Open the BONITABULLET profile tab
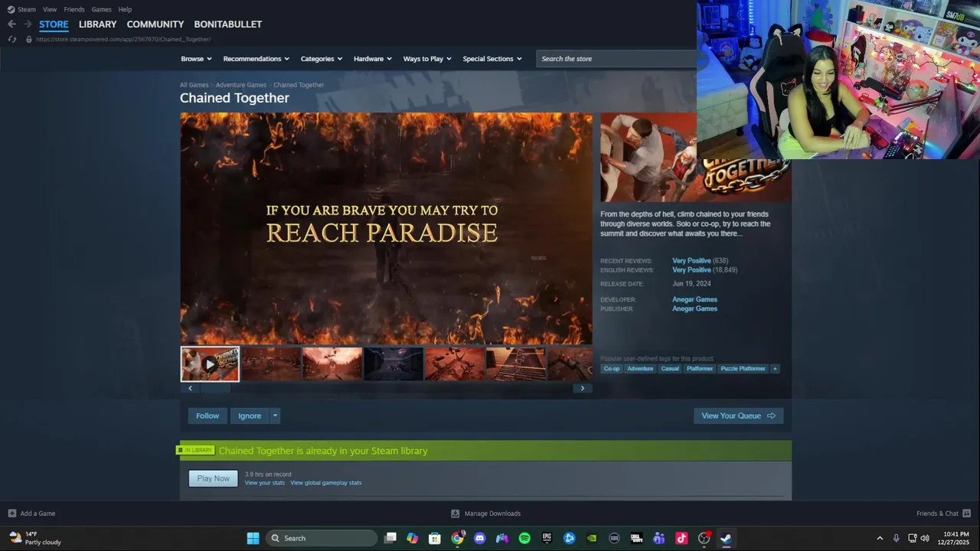The image size is (980, 551). 228,24
